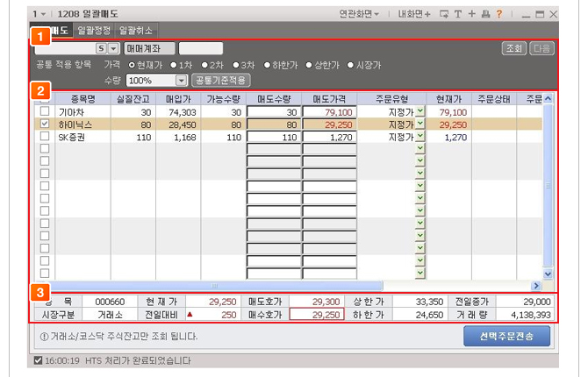Screen dimensions: 588x377
Task: Click the 종목명 column header
Action: [x=82, y=99]
